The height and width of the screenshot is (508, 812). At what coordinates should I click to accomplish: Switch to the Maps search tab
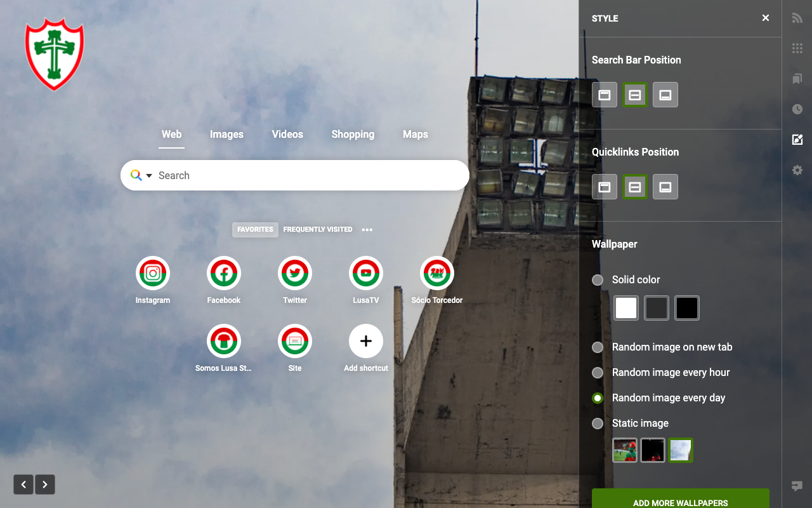416,135
